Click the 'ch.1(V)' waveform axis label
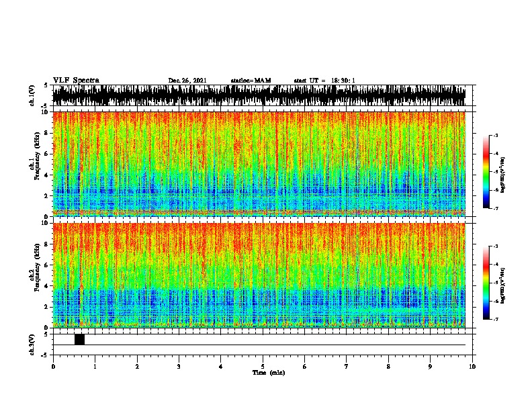 (x=32, y=95)
